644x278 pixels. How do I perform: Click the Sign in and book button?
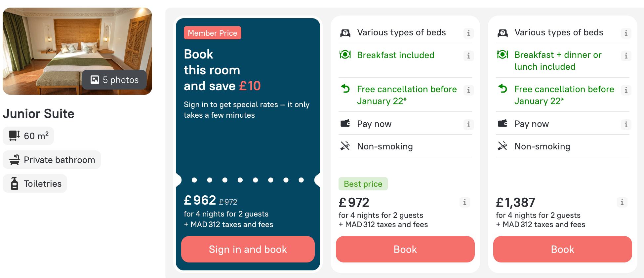tap(248, 249)
